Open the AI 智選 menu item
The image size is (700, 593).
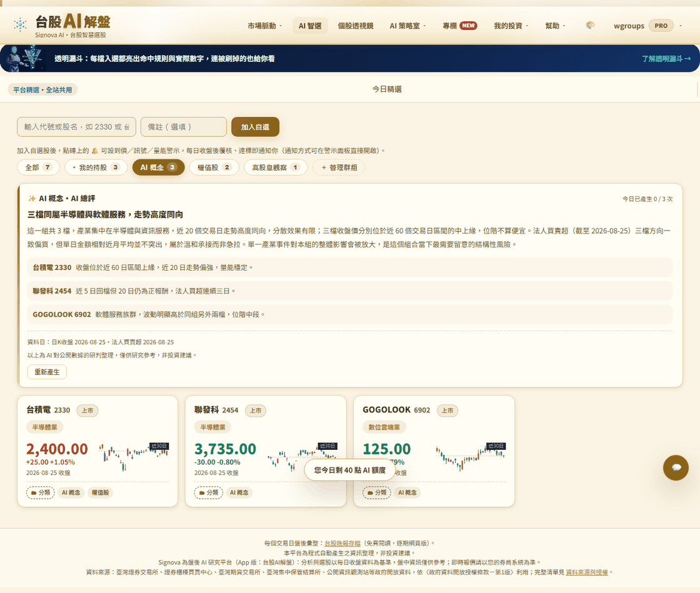point(310,26)
